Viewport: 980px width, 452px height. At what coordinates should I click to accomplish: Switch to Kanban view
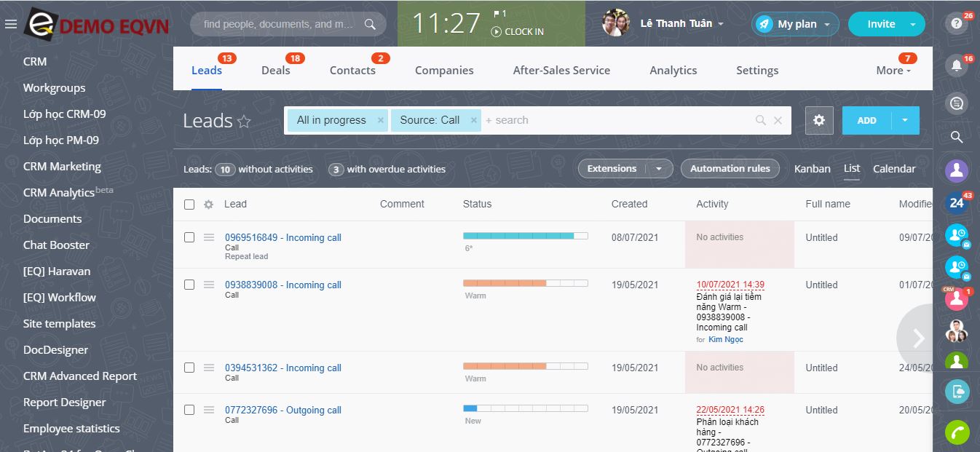click(x=812, y=169)
